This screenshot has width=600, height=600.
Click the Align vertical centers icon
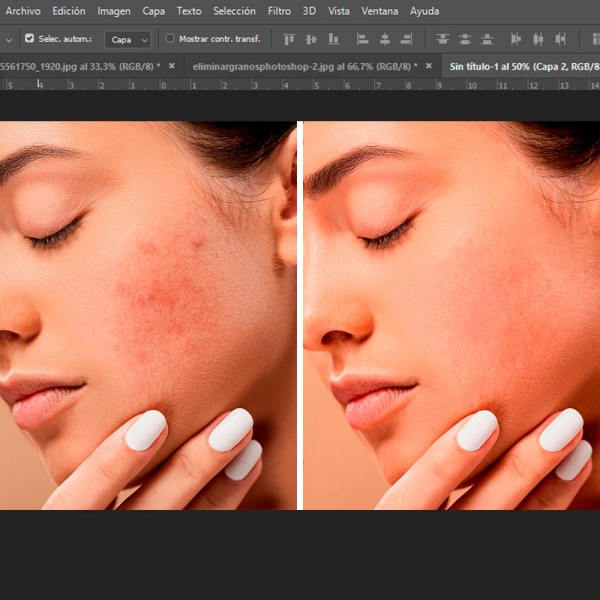[311, 39]
